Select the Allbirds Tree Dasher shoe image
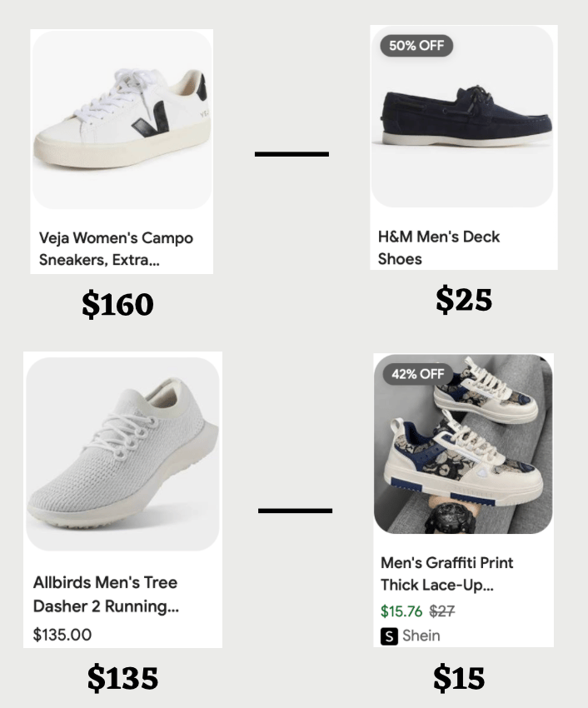Viewport: 588px width, 708px height. (x=122, y=454)
